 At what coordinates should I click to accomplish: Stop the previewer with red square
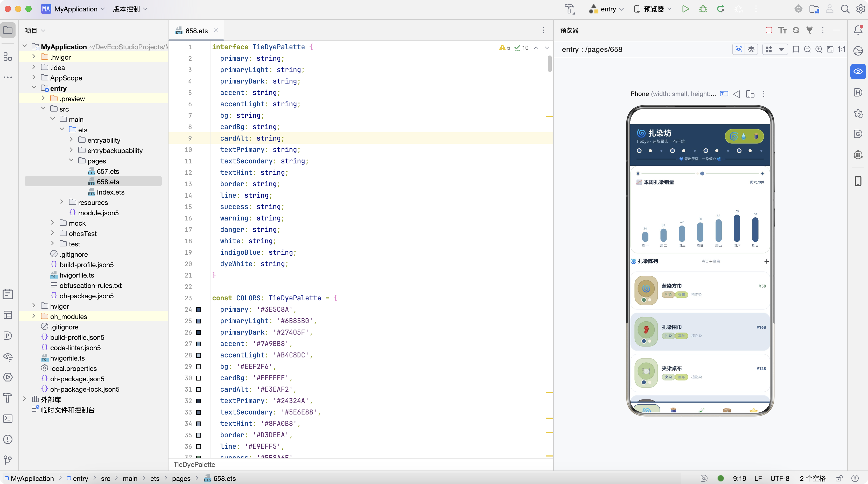(x=769, y=30)
